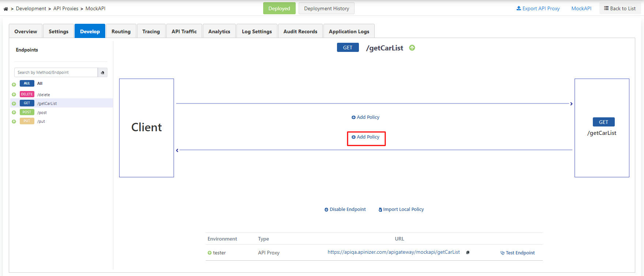Click the green arrow icon next to /delete
This screenshot has height=276, width=644.
14,94
